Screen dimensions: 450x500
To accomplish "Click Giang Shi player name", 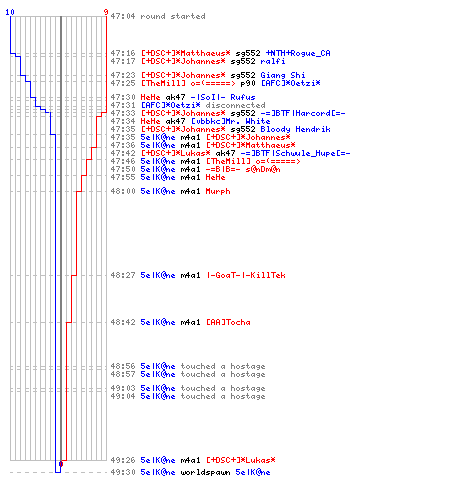I will [x=283, y=75].
